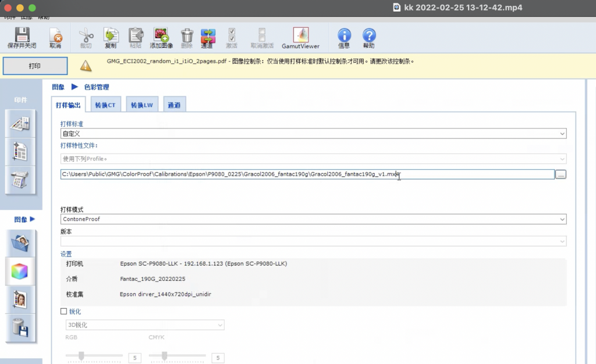Click the 打样模式 label

(72, 209)
